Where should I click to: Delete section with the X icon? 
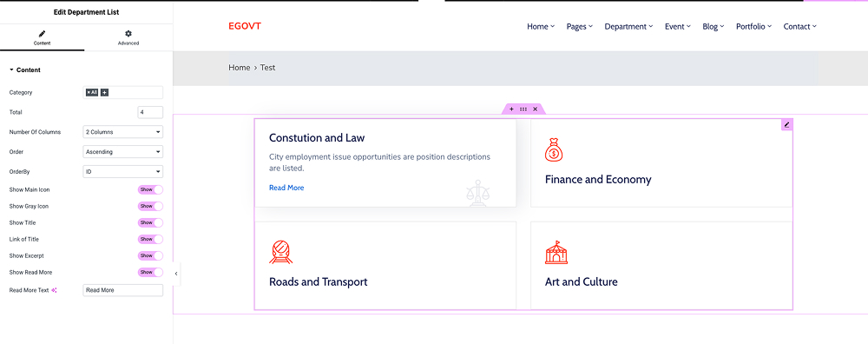pyautogui.click(x=536, y=109)
